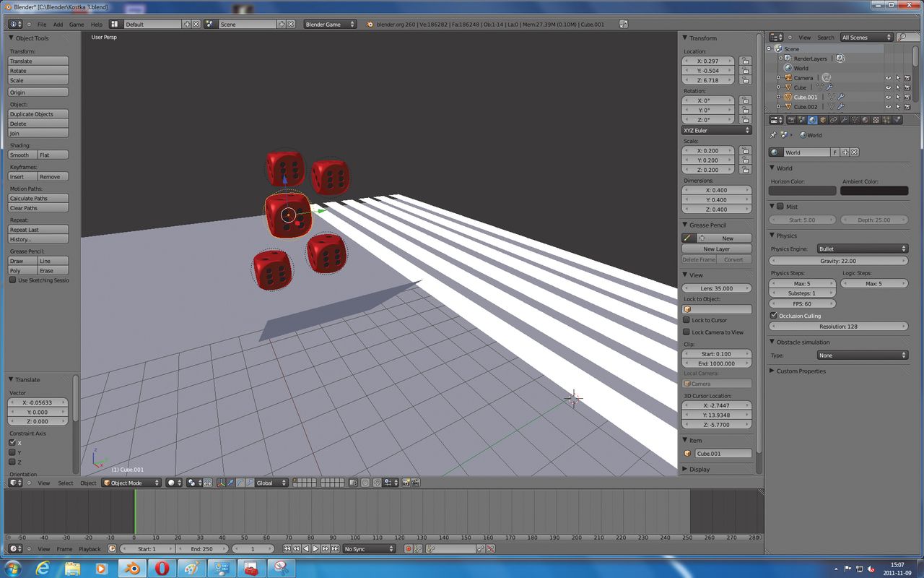
Task: Select the translate manipulator arrow icon
Action: [231, 483]
